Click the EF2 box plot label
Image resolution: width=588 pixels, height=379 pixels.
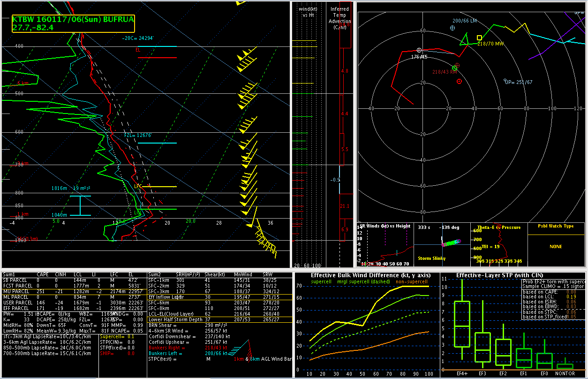click(503, 374)
